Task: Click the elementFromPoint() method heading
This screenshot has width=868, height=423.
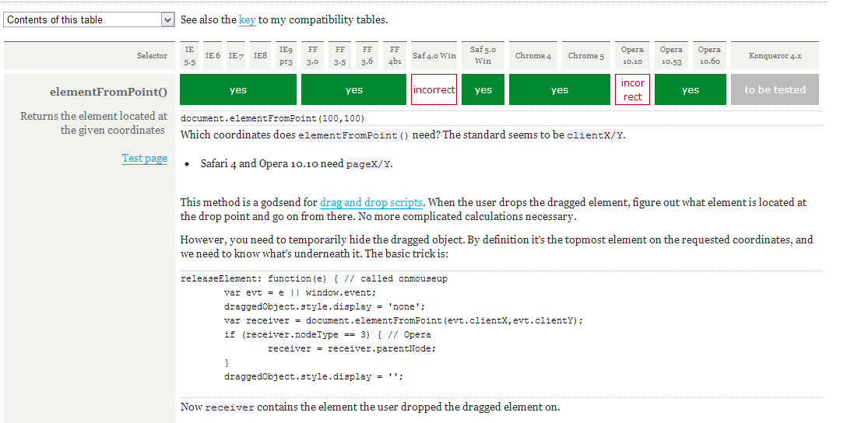Action: click(x=108, y=93)
